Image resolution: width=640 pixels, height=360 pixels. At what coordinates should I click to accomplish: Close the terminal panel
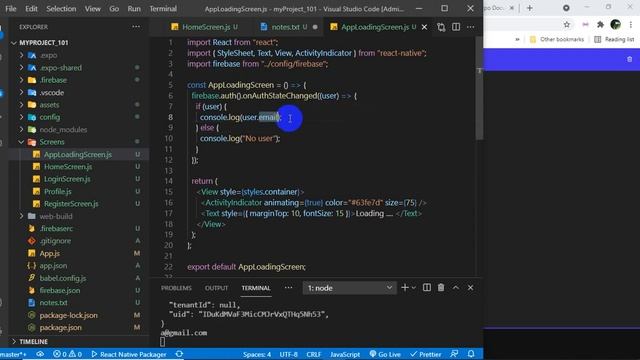(x=471, y=288)
